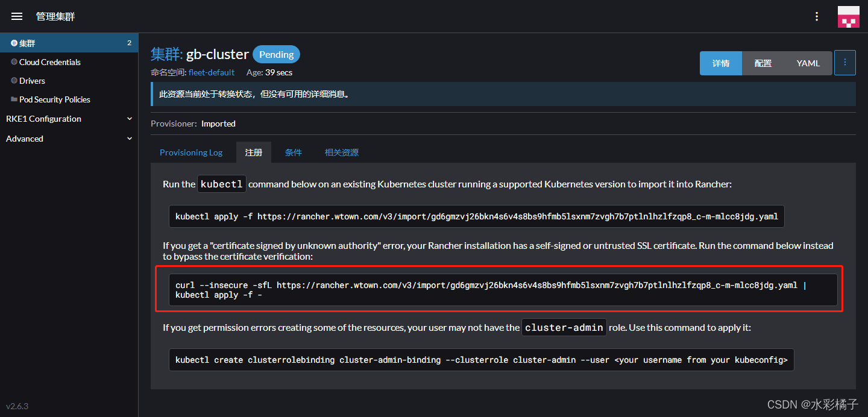Expand the Advanced section chevron

tap(130, 139)
